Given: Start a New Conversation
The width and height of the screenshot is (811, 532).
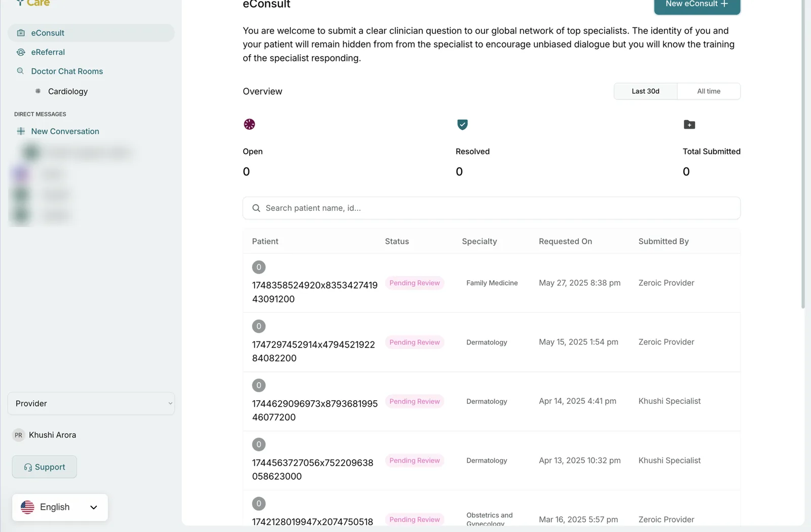Looking at the screenshot, I should [x=65, y=131].
